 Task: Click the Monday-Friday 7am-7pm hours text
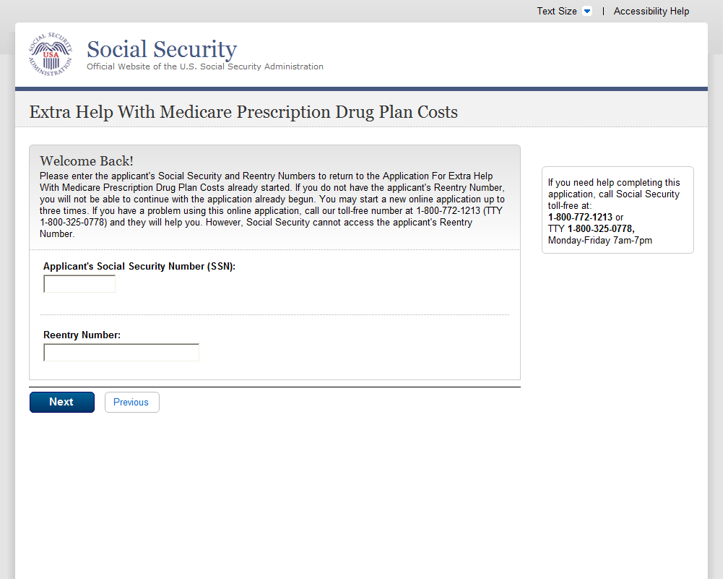click(599, 240)
